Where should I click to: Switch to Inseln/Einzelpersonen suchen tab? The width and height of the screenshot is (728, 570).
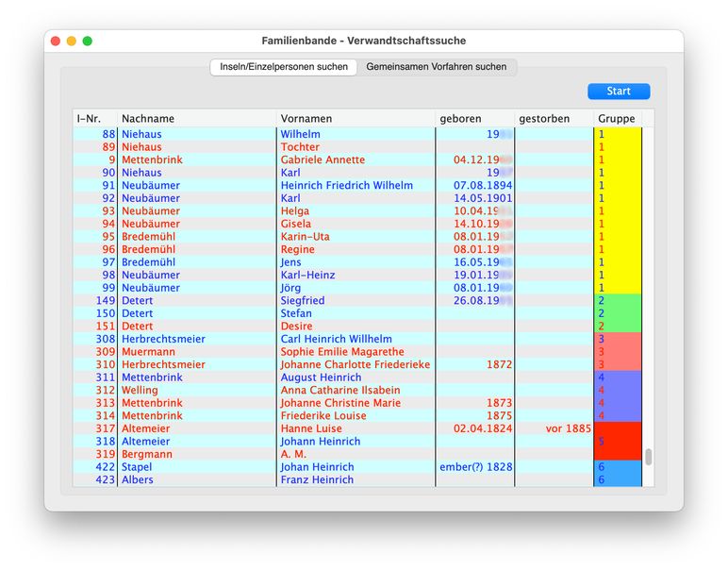[x=284, y=67]
